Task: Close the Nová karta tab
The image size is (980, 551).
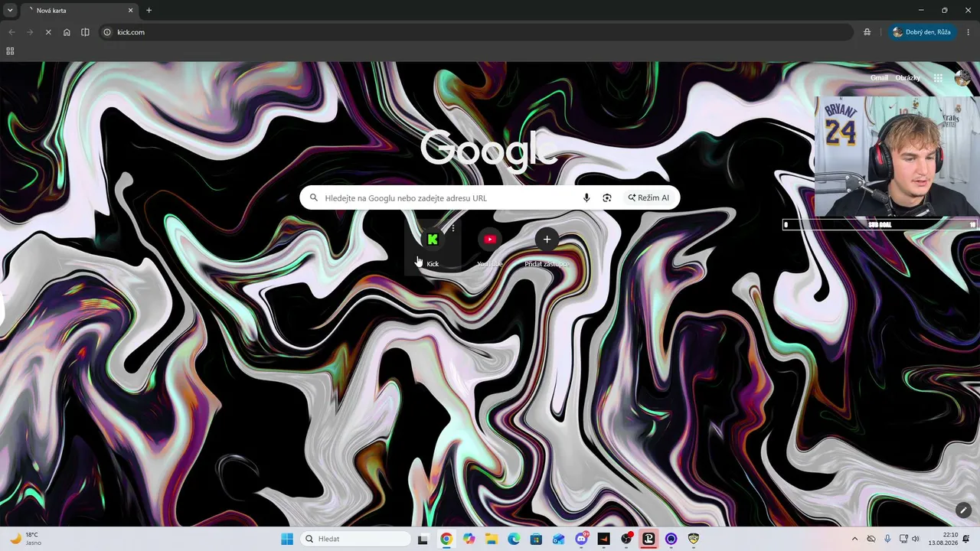Action: point(131,11)
